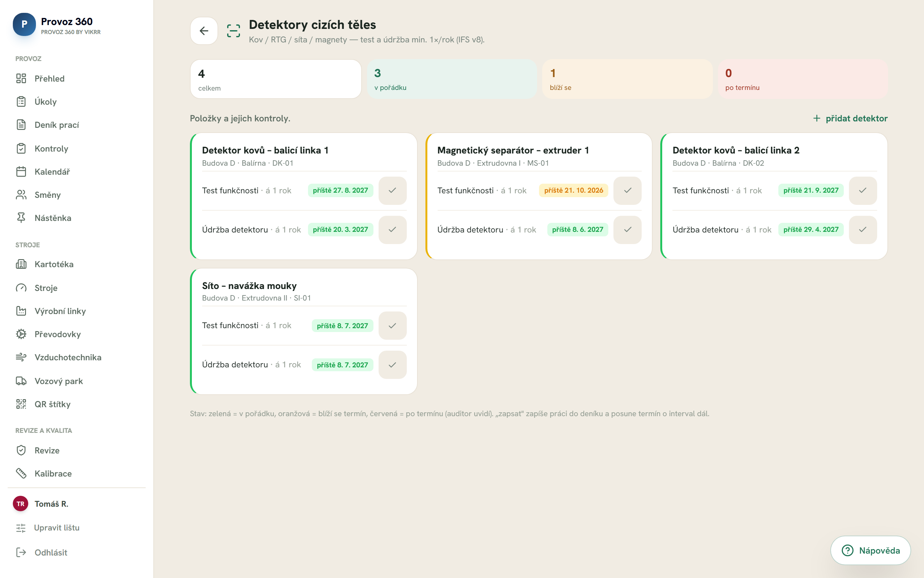
Task: Open card title Magnetický separátor – extruder 1
Action: tap(513, 150)
